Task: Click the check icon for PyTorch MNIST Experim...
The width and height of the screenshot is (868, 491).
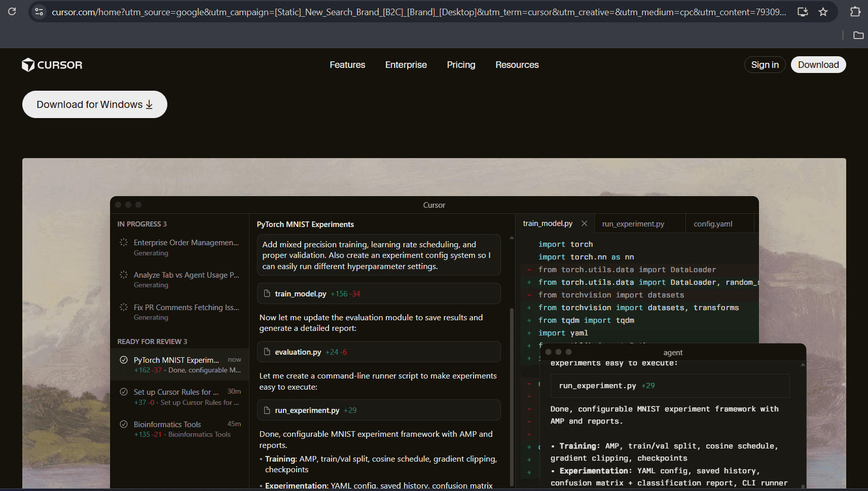Action: [x=124, y=360]
